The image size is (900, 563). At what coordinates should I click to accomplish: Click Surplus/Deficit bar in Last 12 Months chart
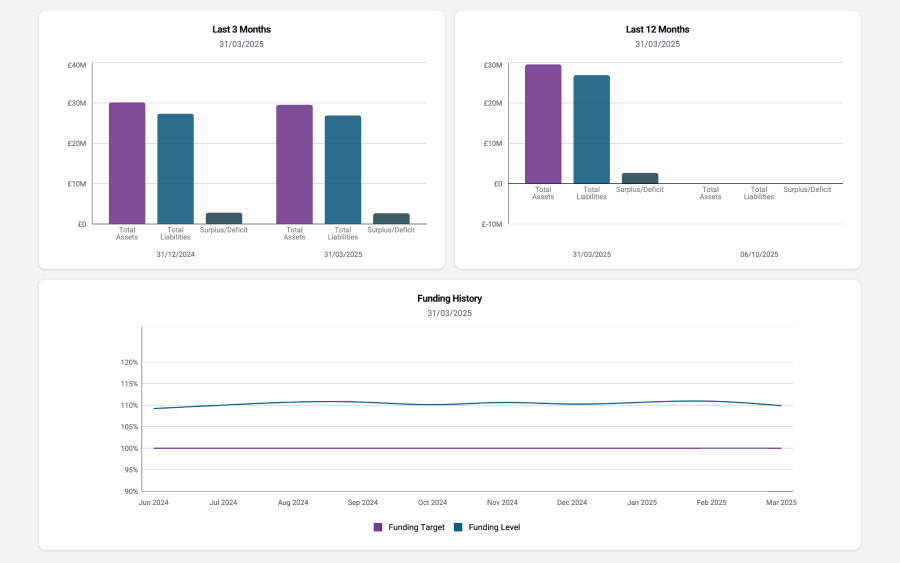(x=640, y=178)
